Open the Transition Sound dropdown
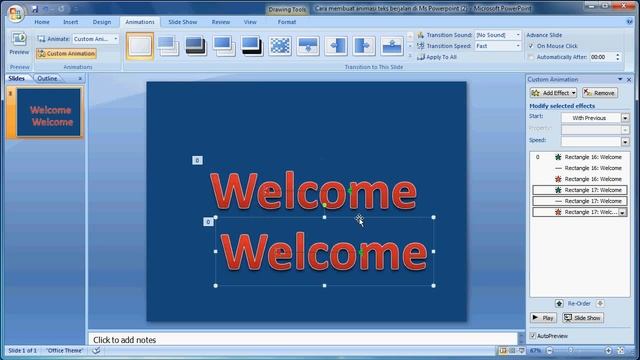 click(518, 35)
